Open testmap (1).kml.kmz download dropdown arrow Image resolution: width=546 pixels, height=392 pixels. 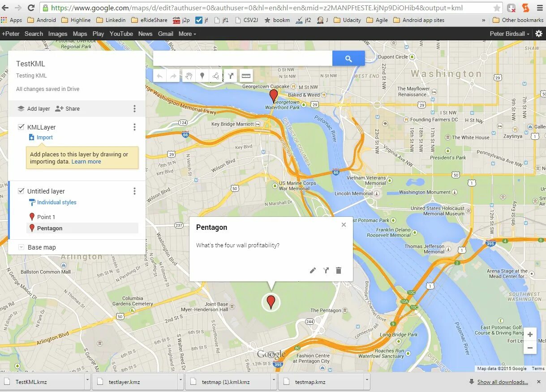click(x=274, y=382)
